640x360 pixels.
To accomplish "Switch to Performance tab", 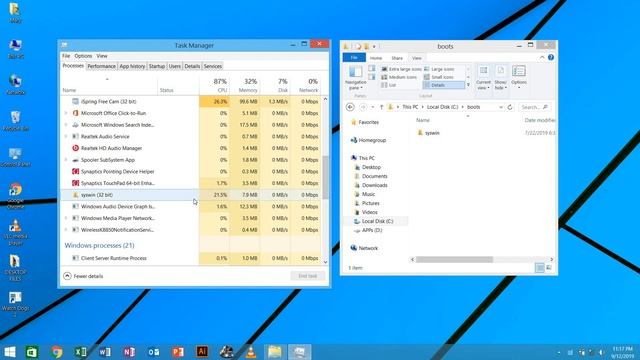I will point(102,66).
